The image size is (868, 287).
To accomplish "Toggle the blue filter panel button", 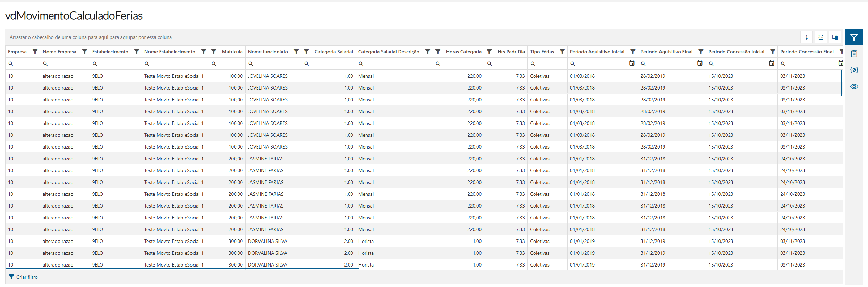I will [x=854, y=37].
